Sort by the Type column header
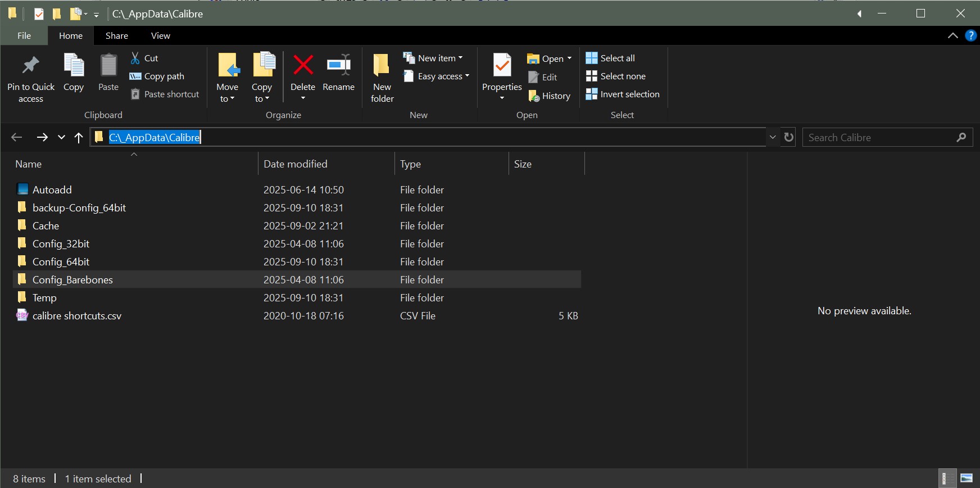The width and height of the screenshot is (980, 488). point(452,164)
